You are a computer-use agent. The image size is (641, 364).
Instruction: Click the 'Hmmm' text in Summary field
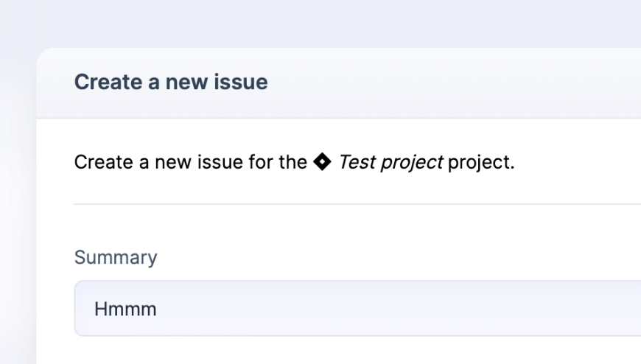click(125, 309)
